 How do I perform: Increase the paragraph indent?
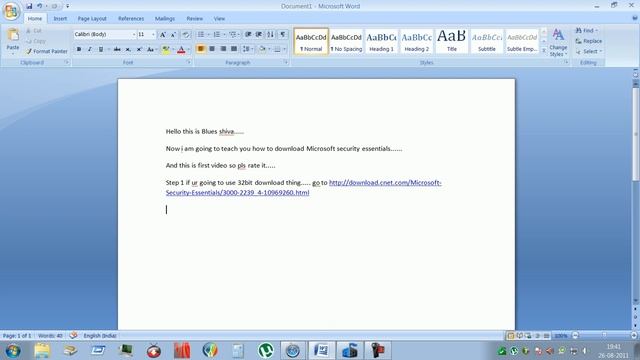pyautogui.click(x=259, y=35)
